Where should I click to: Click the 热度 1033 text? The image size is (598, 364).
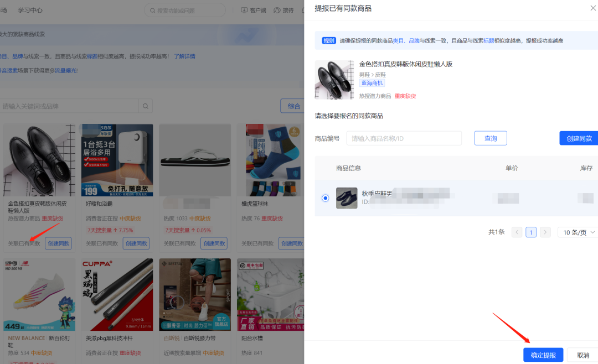pyautogui.click(x=176, y=219)
